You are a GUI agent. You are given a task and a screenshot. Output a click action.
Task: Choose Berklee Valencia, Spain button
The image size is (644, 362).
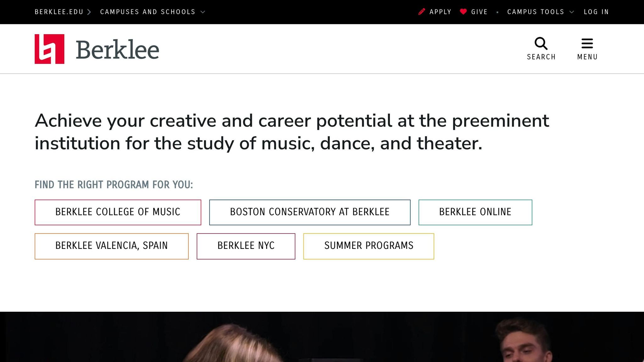(x=112, y=246)
